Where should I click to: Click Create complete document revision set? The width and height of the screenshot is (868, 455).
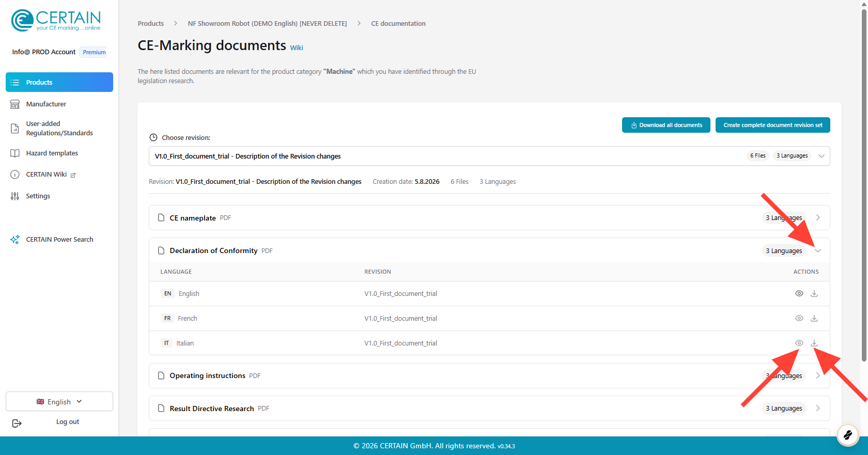click(x=773, y=125)
